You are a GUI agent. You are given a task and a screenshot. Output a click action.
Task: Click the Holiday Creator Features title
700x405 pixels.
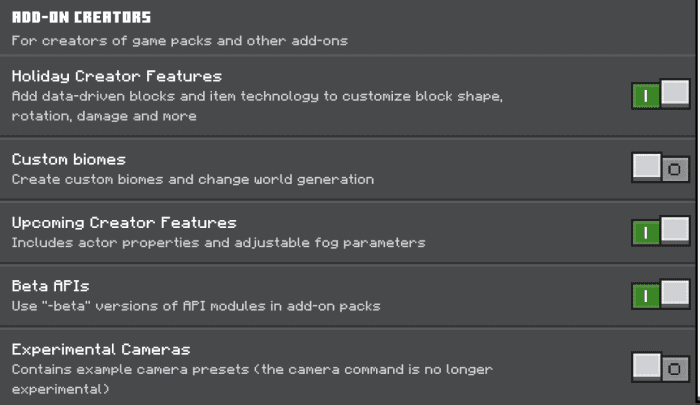(116, 76)
